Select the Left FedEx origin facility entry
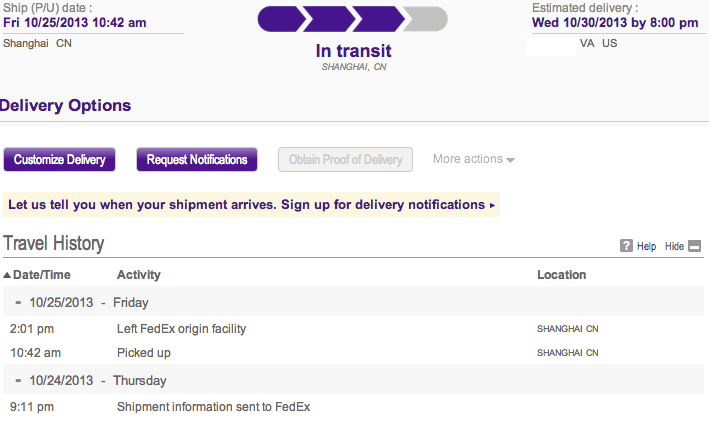 pos(181,328)
